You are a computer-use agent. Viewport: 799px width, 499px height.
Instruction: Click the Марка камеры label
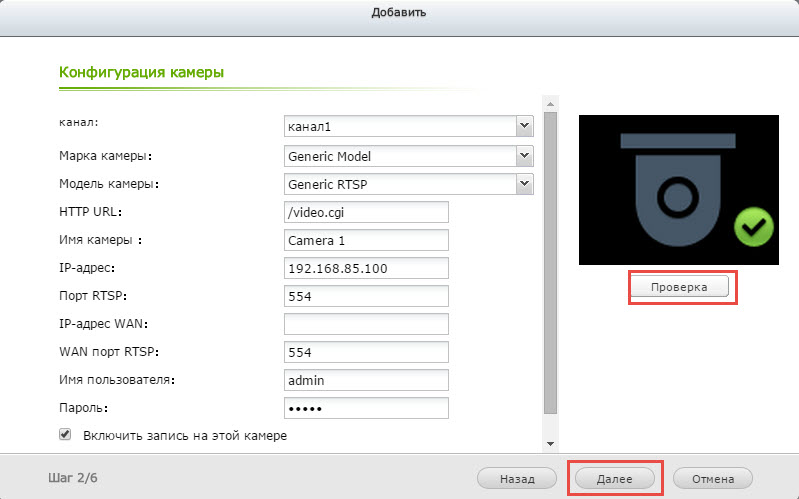coord(105,156)
